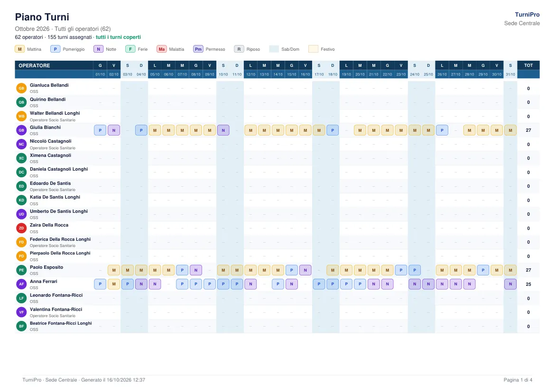The height and width of the screenshot is (392, 555).
Task: Click the "tutti i turni coperti" status text
Action: 118,37
